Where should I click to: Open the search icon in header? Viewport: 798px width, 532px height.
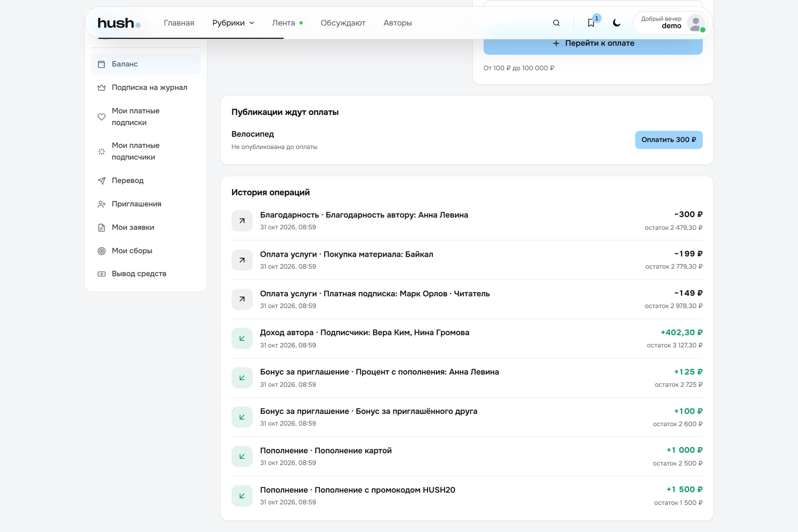[556, 23]
